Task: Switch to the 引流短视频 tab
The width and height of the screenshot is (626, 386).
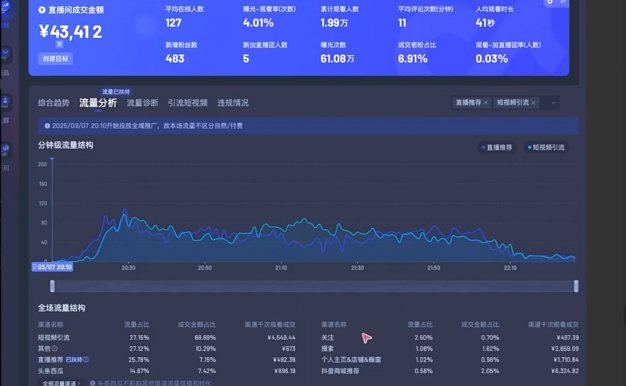Action: pos(187,103)
